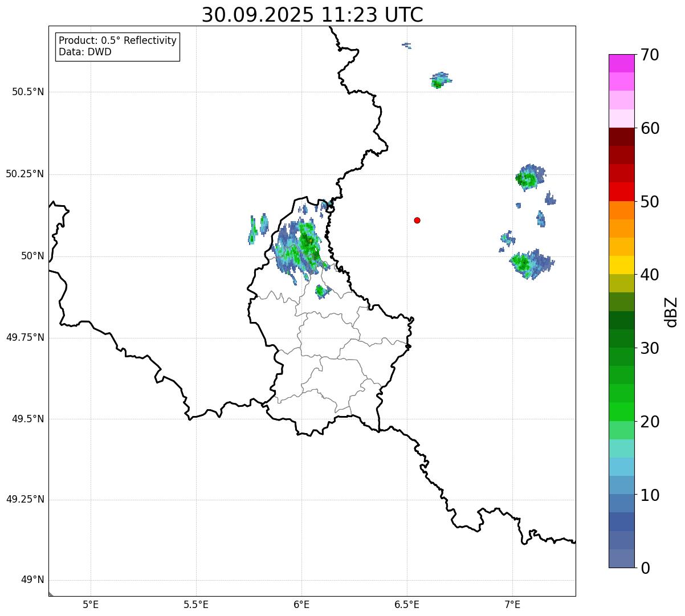Click the magenta top colorbar swatch
The height and width of the screenshot is (616, 685).
[622, 63]
